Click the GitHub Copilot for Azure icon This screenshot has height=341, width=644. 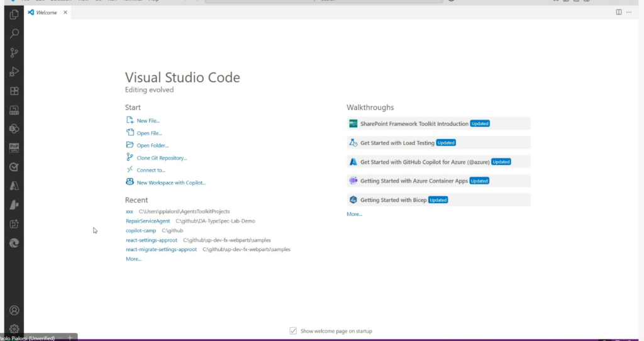tap(353, 162)
